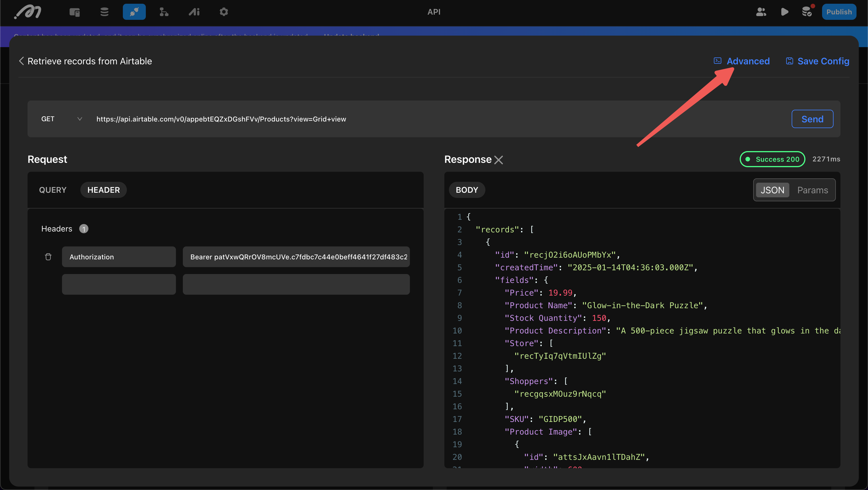The width and height of the screenshot is (868, 490).
Task: Open the backend update status icon
Action: pyautogui.click(x=807, y=12)
